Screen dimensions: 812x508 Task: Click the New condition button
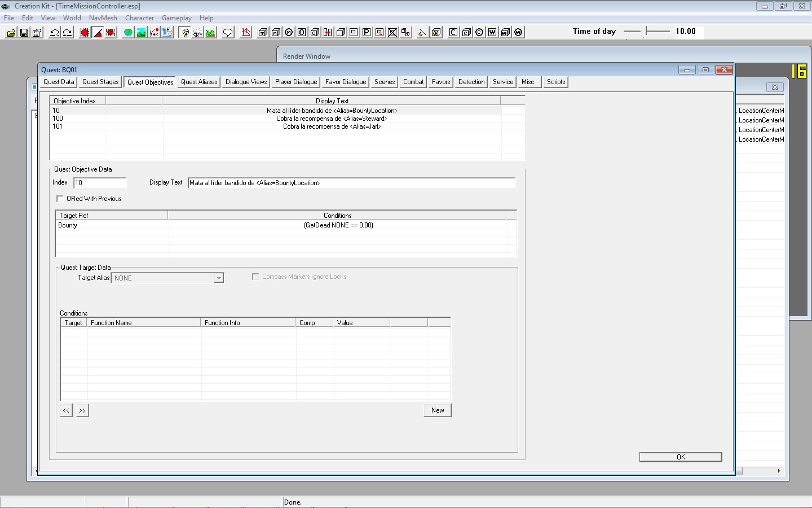[x=438, y=410]
